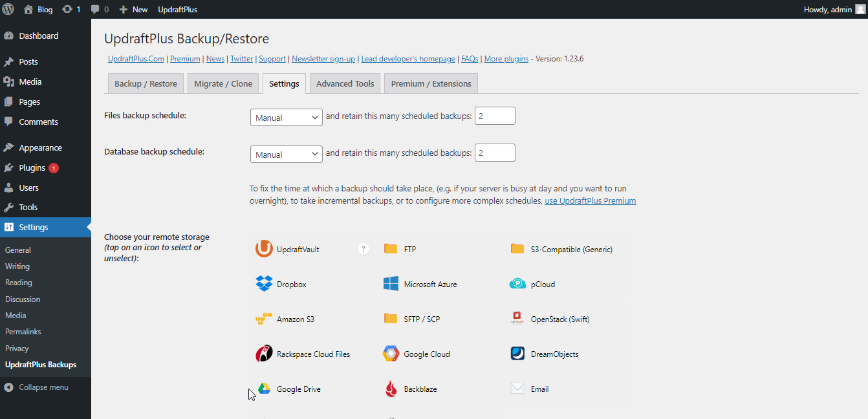
Task: Open the Plugins sidebar menu
Action: pos(45,168)
